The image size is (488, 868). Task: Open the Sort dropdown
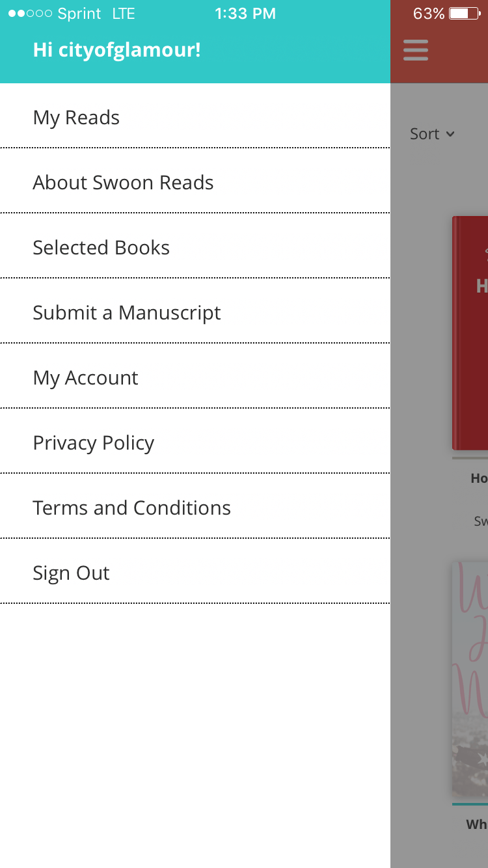432,134
